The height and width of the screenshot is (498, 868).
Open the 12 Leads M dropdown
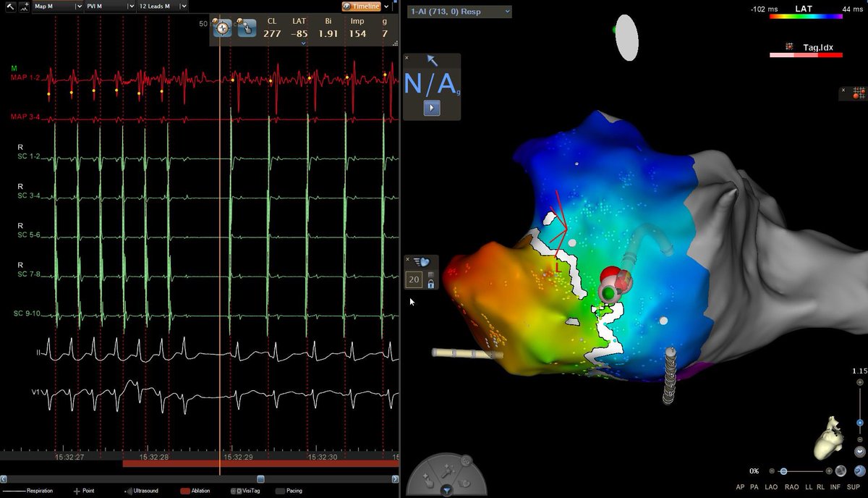click(x=183, y=6)
